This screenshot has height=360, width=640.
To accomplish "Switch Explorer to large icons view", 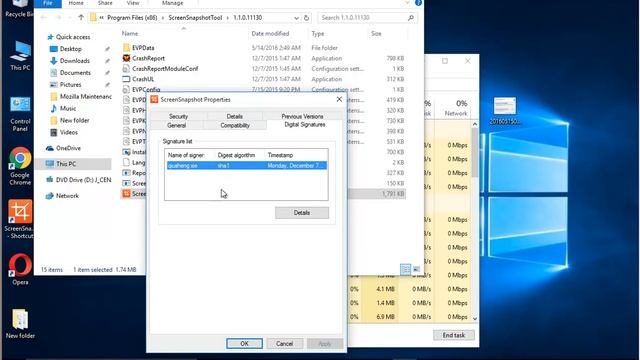I will point(416,269).
